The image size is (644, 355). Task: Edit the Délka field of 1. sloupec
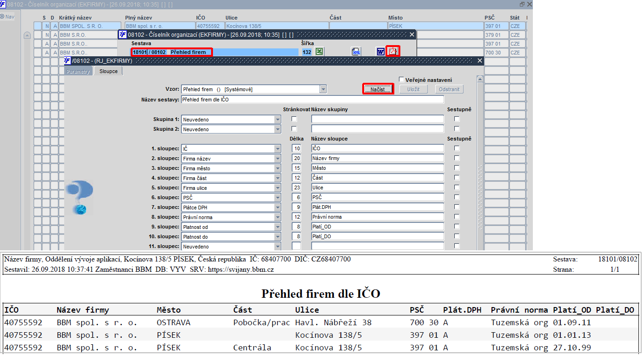296,148
